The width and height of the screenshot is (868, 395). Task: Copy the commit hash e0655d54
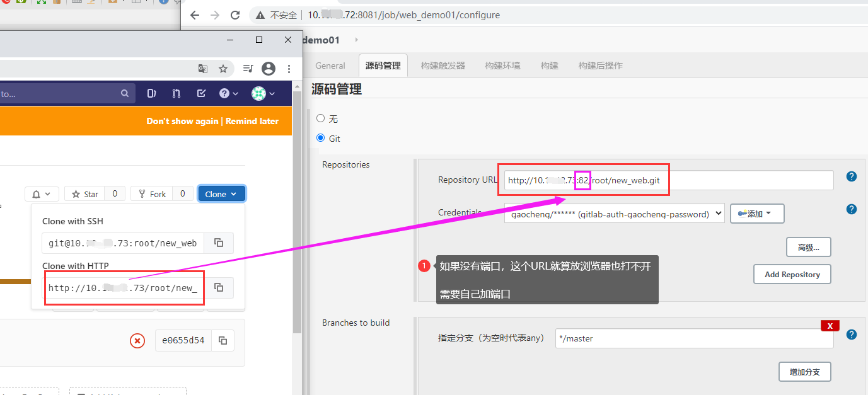[x=223, y=340]
